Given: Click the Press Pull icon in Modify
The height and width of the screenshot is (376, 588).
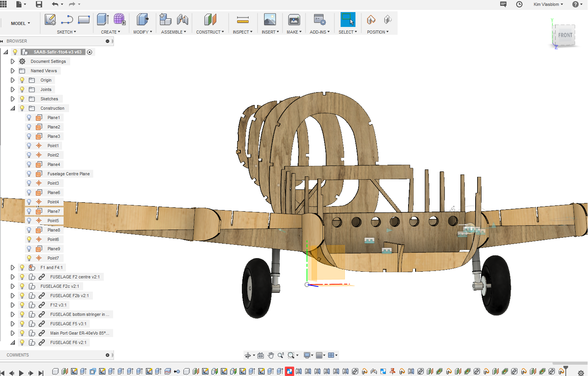Looking at the screenshot, I should [x=142, y=20].
